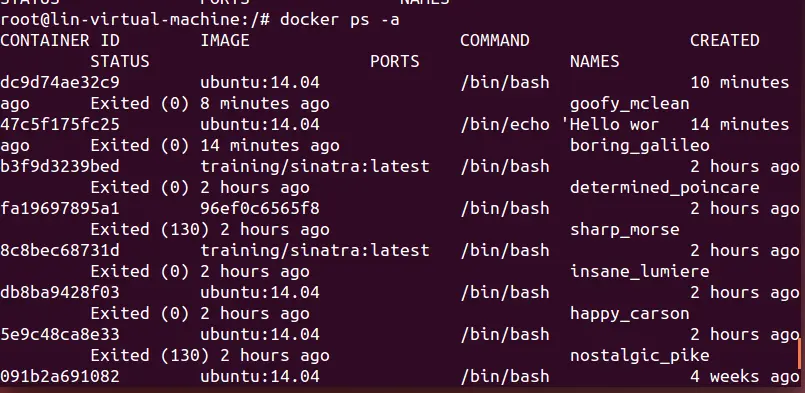Viewport: 805px width, 393px height.
Task: Click the STATUS header below CONTAINER ID
Action: pos(120,62)
